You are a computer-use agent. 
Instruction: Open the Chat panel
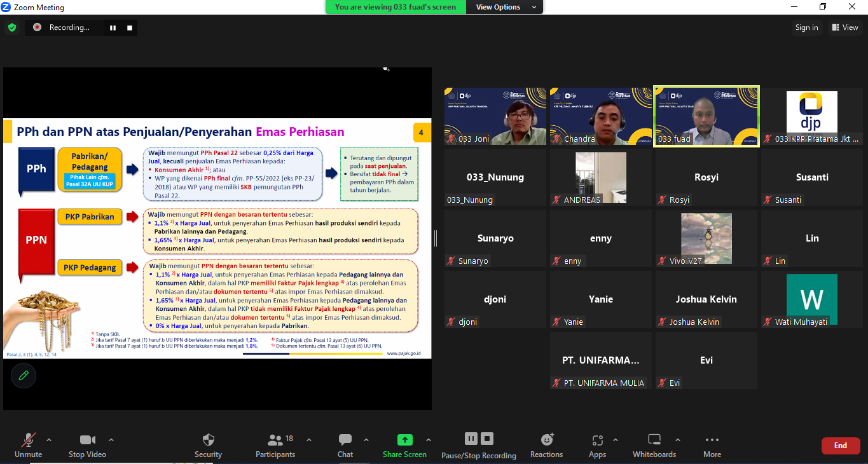click(345, 440)
